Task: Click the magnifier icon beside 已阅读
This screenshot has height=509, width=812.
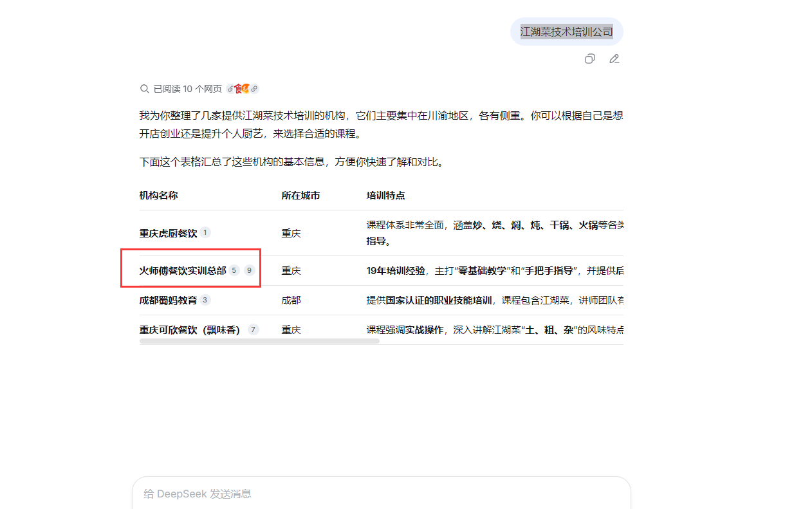Action: (x=144, y=89)
